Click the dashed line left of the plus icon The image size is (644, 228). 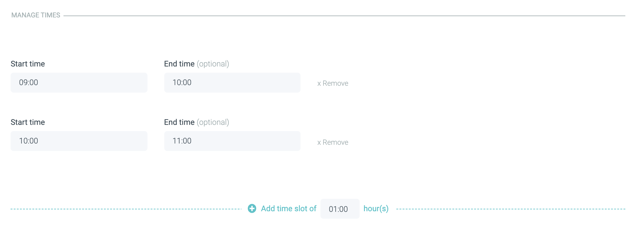pyautogui.click(x=124, y=209)
